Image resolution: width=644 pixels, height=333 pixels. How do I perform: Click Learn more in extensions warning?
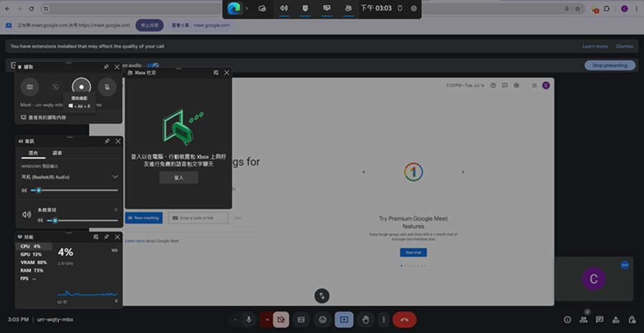click(x=595, y=46)
